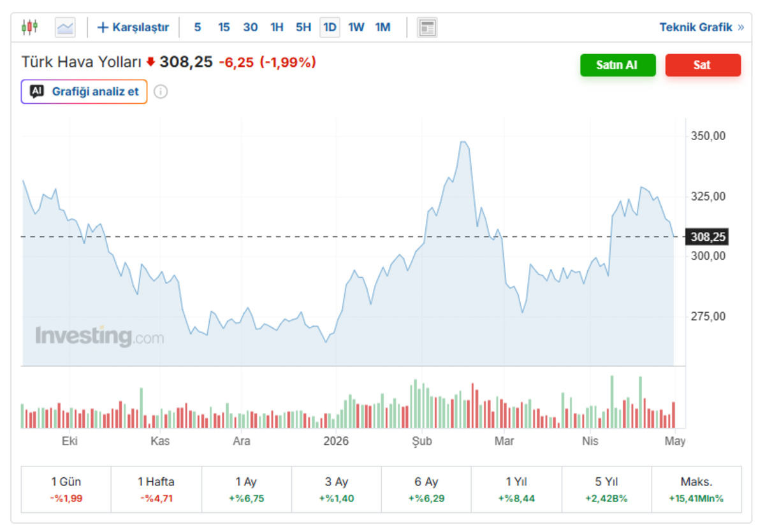
Task: Click the 300,00 price axis label
Action: click(x=708, y=256)
